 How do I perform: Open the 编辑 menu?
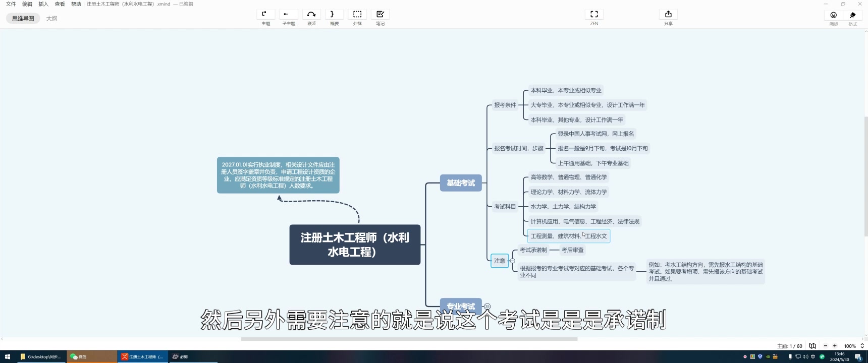point(27,4)
